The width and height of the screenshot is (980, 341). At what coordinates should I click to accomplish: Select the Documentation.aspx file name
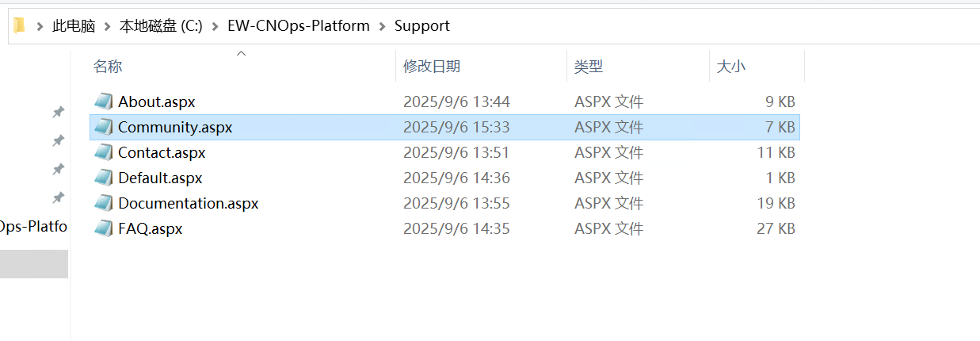188,203
